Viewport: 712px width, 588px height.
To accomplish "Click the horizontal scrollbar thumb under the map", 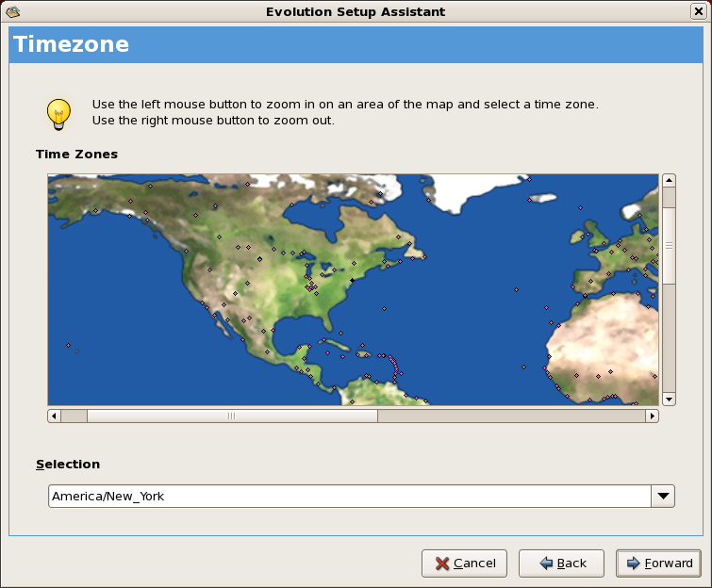I will pos(232,416).
